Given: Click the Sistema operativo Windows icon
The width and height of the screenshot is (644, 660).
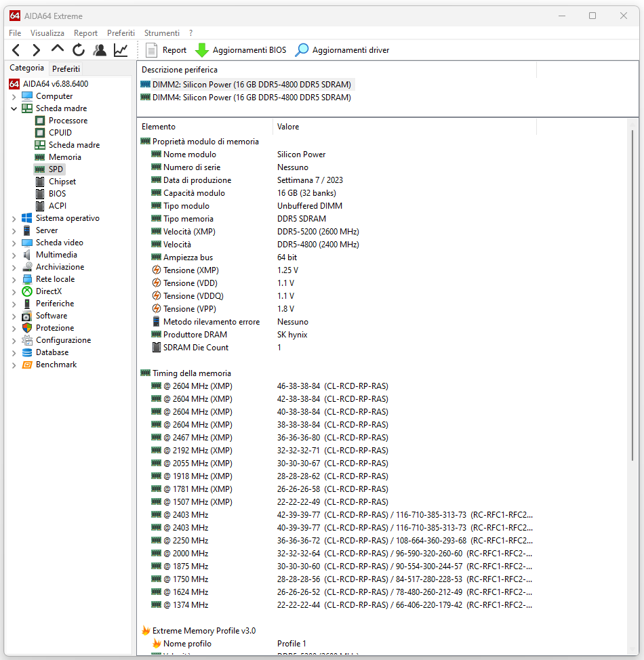Looking at the screenshot, I should click(x=27, y=218).
